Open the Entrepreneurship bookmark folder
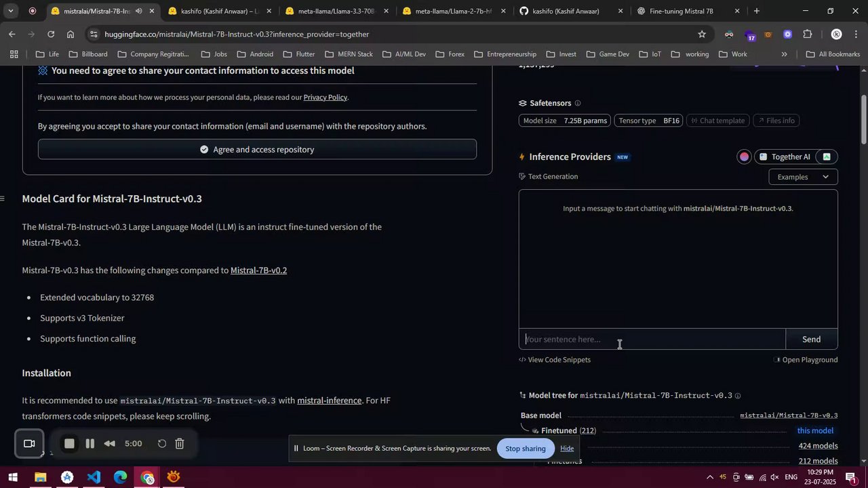868x488 pixels. pyautogui.click(x=505, y=54)
